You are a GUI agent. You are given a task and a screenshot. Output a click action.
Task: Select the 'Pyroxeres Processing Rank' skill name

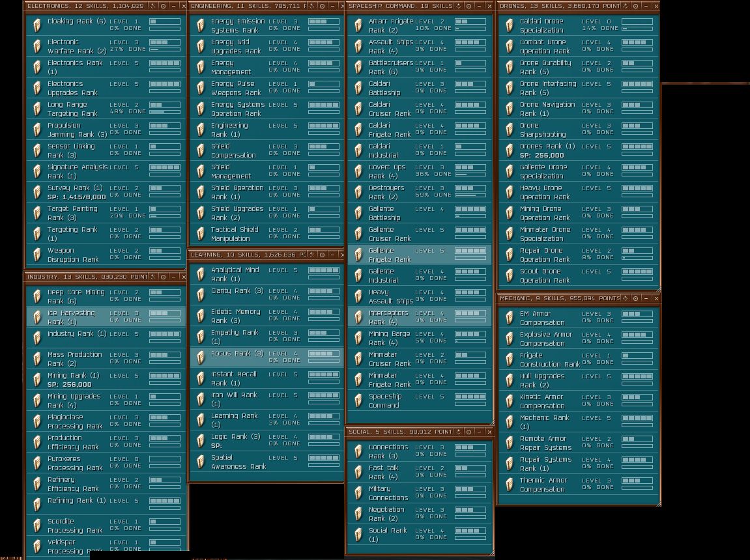75,463
